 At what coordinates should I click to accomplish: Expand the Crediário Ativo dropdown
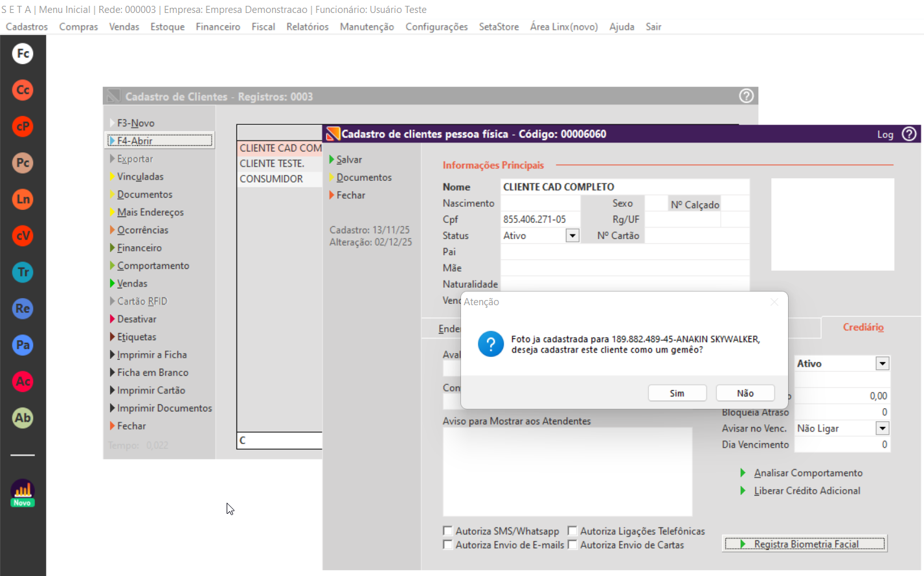[x=883, y=363]
